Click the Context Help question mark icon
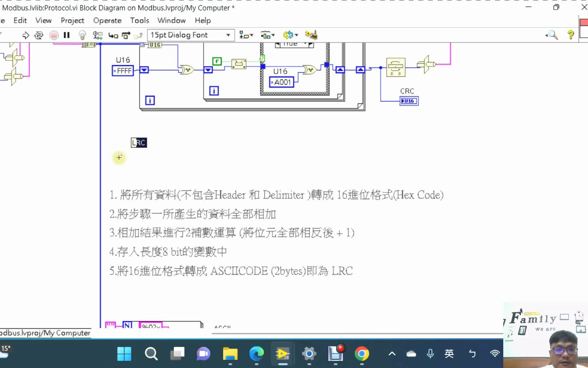Viewport: 588px width, 368px height. tap(571, 35)
